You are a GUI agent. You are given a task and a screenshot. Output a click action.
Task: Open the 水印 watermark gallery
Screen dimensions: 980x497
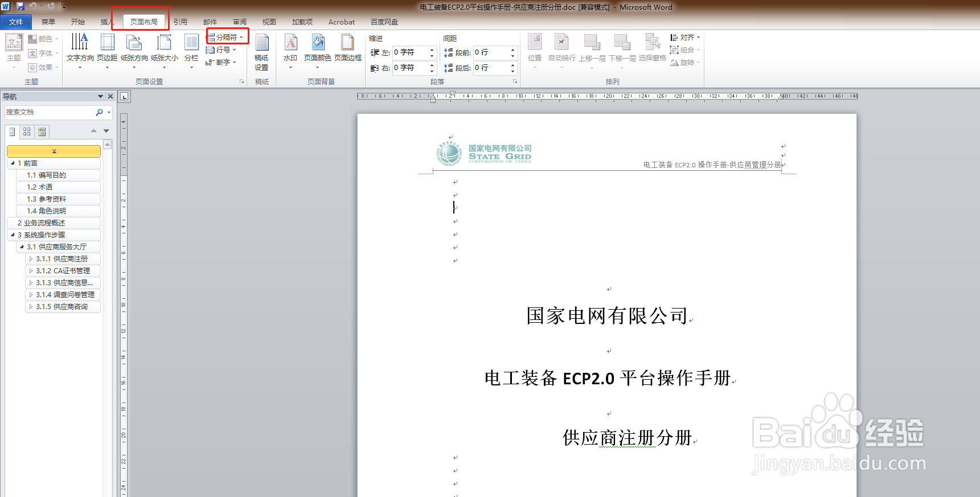point(290,51)
